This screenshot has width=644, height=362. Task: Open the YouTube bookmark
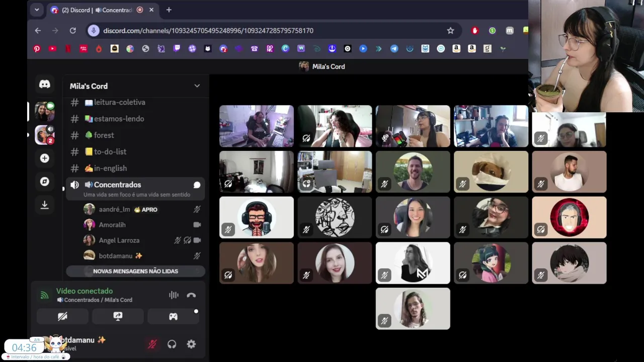(x=52, y=49)
